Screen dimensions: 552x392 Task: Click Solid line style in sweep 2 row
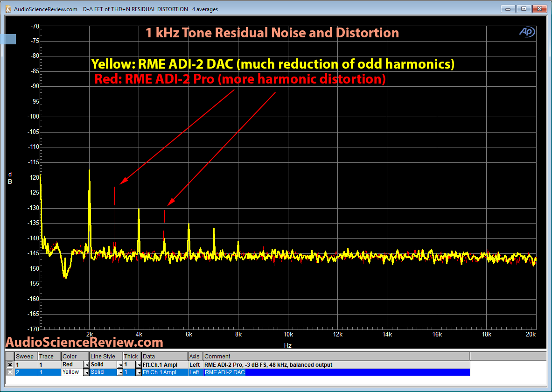[103, 372]
